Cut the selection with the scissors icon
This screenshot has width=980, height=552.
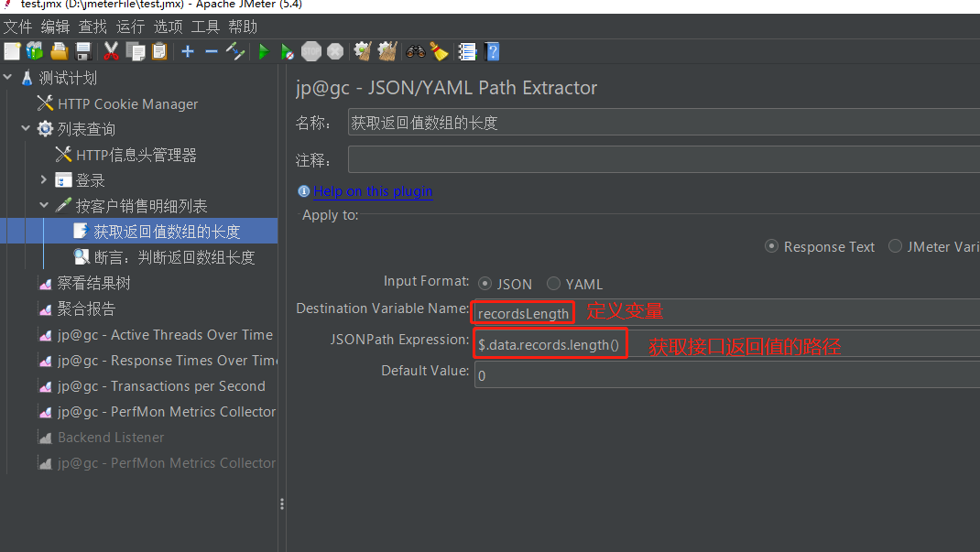(111, 51)
